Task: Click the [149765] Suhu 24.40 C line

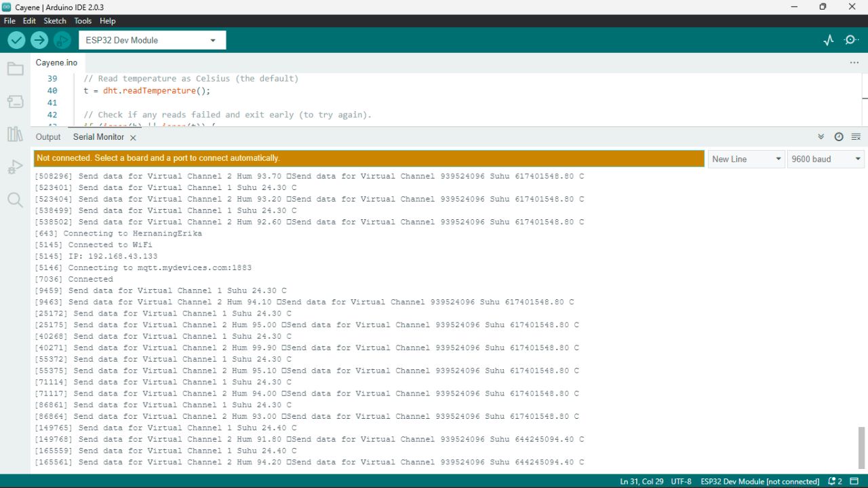Action: [165, 428]
